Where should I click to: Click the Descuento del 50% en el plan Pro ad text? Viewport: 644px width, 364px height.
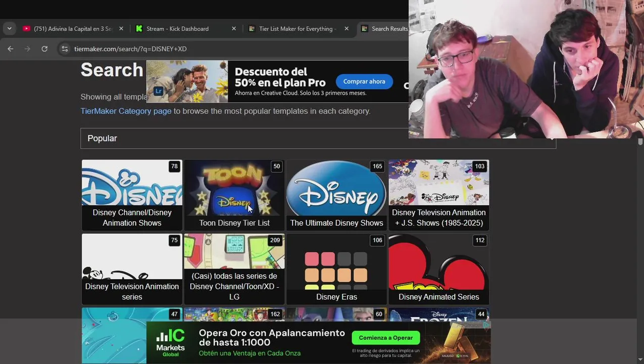280,76
